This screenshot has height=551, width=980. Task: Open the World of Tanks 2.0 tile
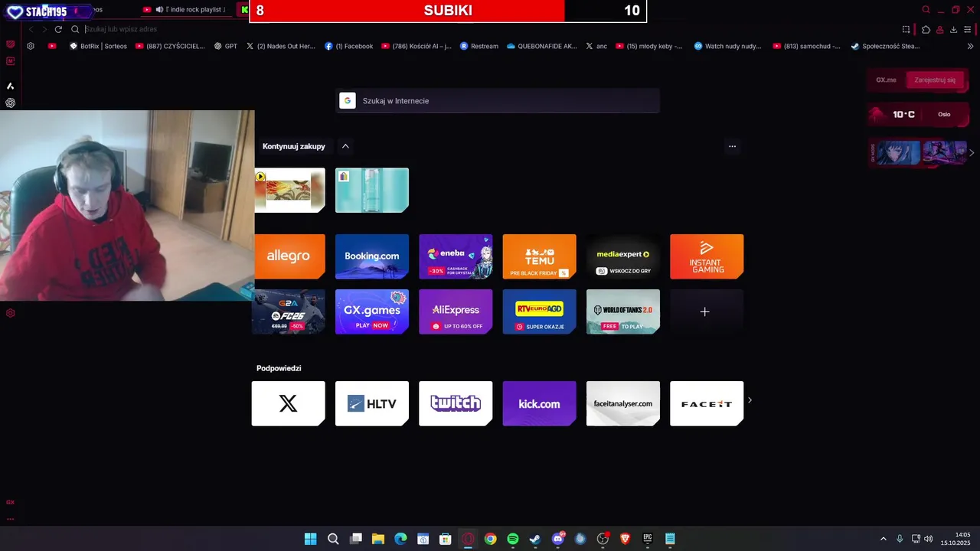[x=623, y=311]
